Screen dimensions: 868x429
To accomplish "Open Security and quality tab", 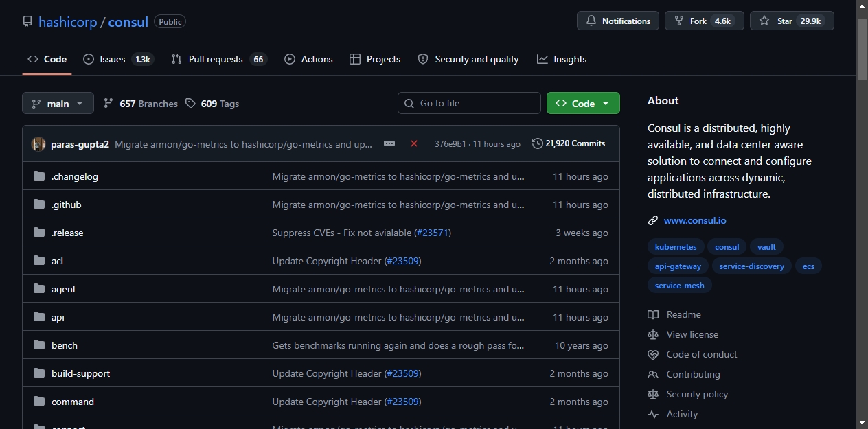I will [468, 59].
